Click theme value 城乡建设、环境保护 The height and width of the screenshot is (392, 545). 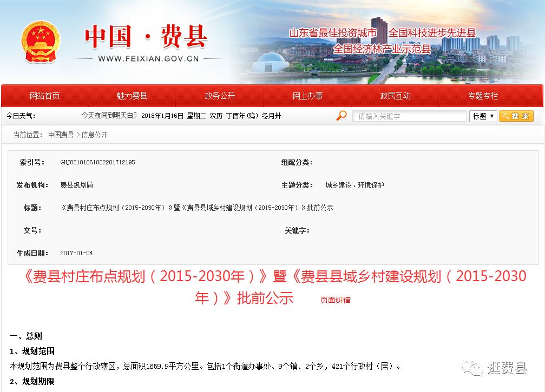(x=354, y=185)
